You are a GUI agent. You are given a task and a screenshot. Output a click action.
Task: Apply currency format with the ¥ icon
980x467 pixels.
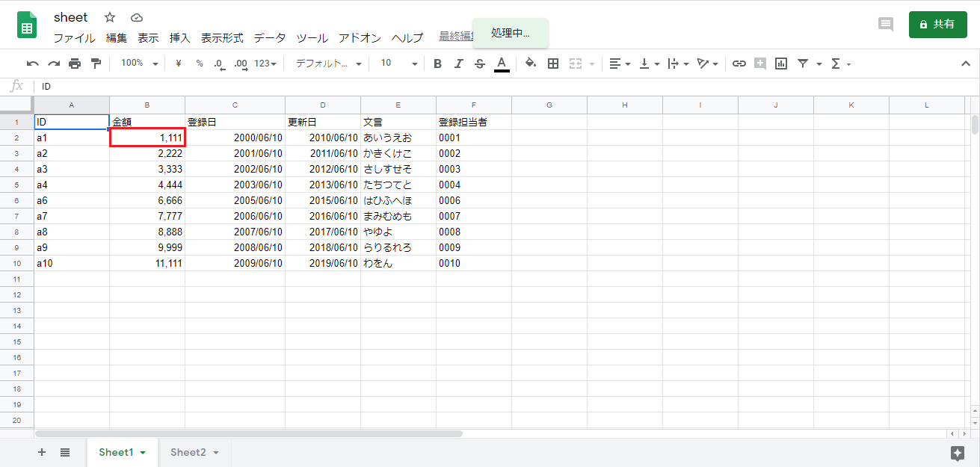177,64
